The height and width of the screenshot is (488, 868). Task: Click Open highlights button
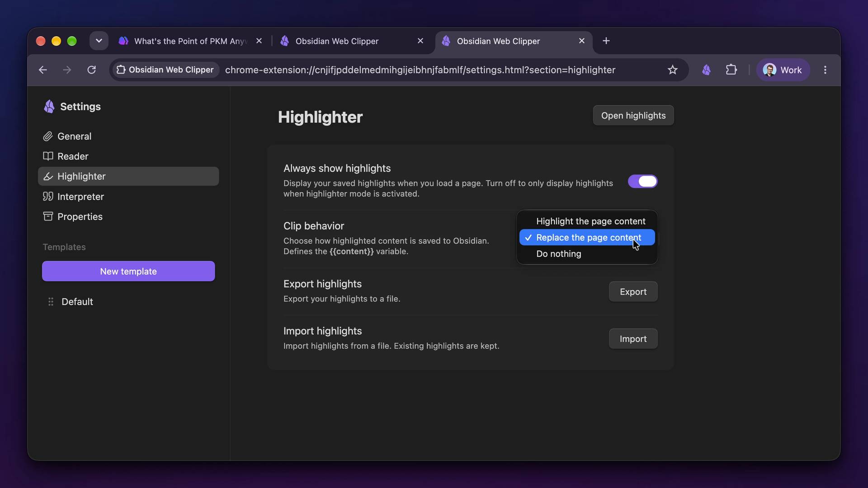[x=633, y=116]
